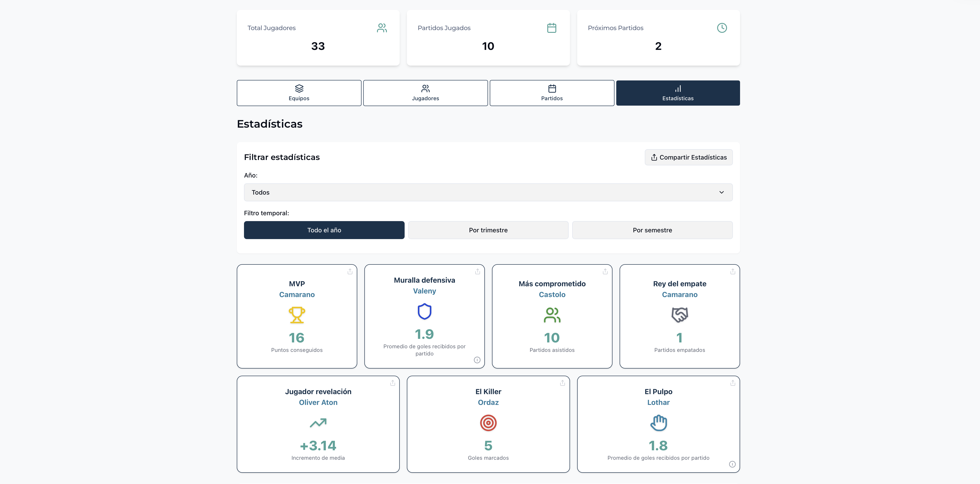Click share icon on Rey del empate card
This screenshot has width=980, height=484.
click(x=732, y=271)
